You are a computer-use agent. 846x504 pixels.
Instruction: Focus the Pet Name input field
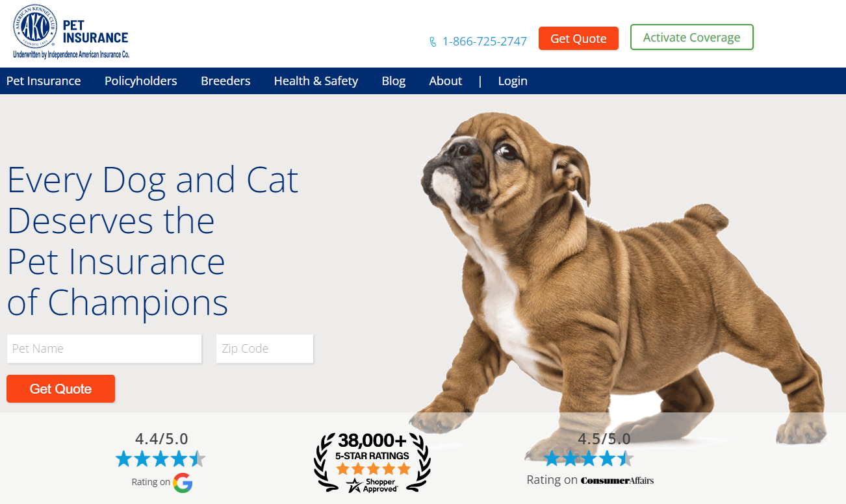tap(104, 349)
